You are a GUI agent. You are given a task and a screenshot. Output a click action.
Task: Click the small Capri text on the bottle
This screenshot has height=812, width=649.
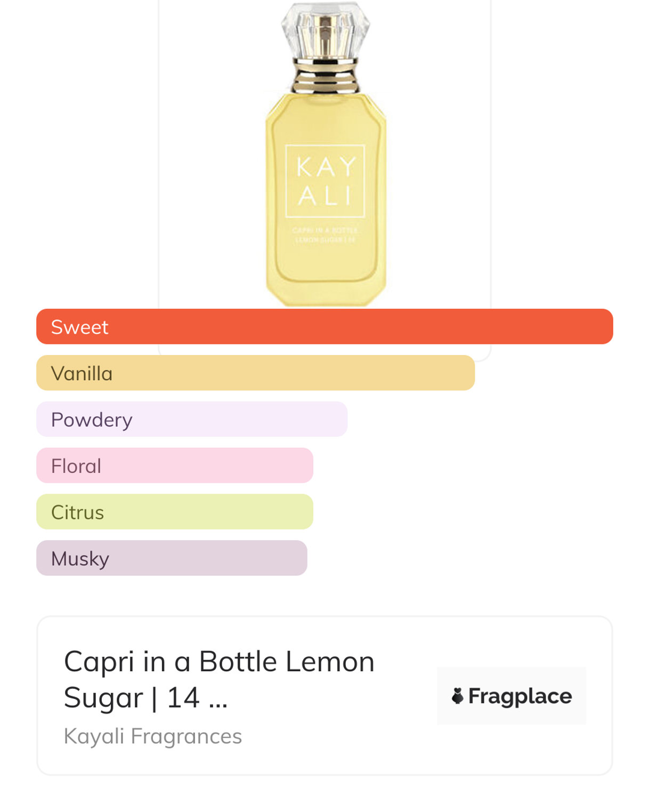click(325, 235)
